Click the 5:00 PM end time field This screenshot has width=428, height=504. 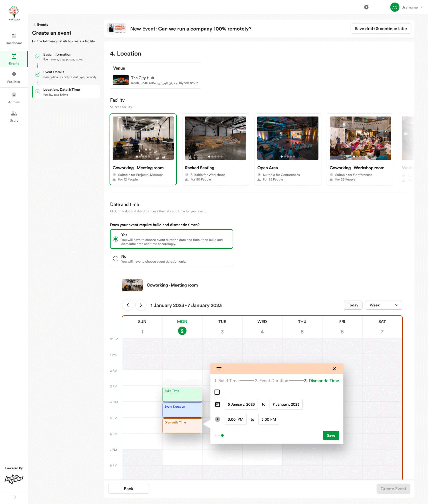pos(269,419)
